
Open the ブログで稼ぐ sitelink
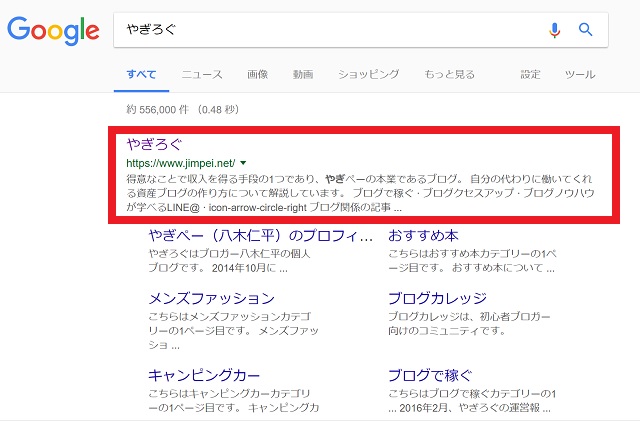coord(430,376)
